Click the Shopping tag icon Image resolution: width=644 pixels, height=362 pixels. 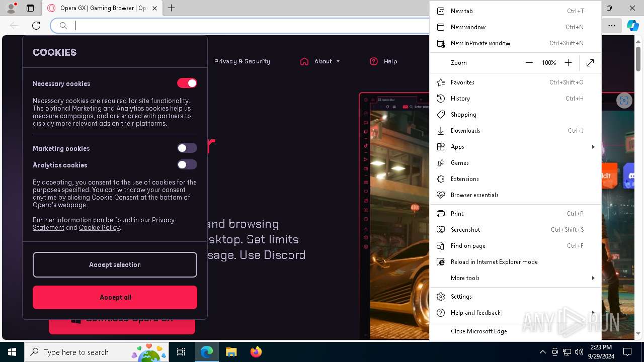pos(441,115)
